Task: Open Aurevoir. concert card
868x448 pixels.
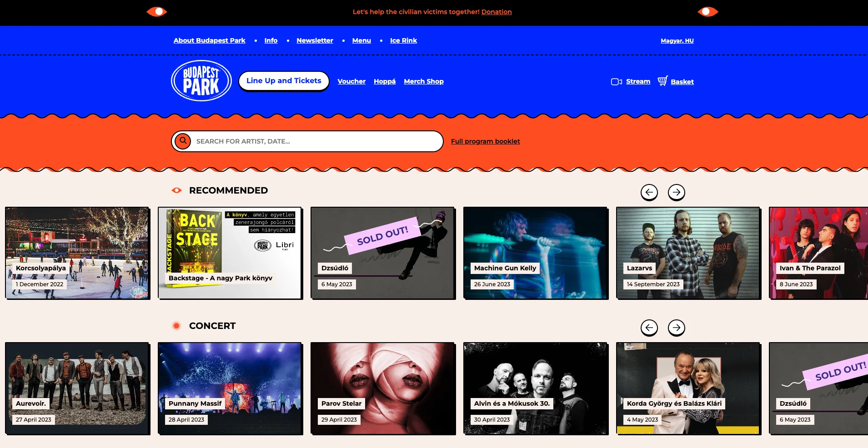Action: (x=77, y=388)
